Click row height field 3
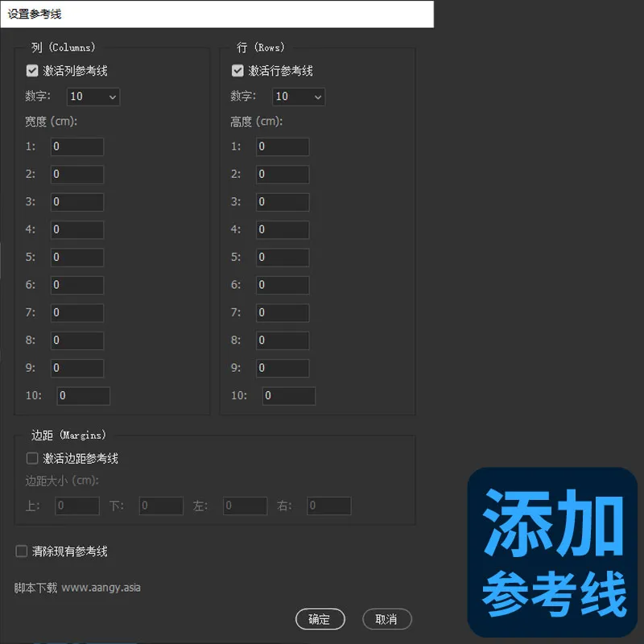 282,201
